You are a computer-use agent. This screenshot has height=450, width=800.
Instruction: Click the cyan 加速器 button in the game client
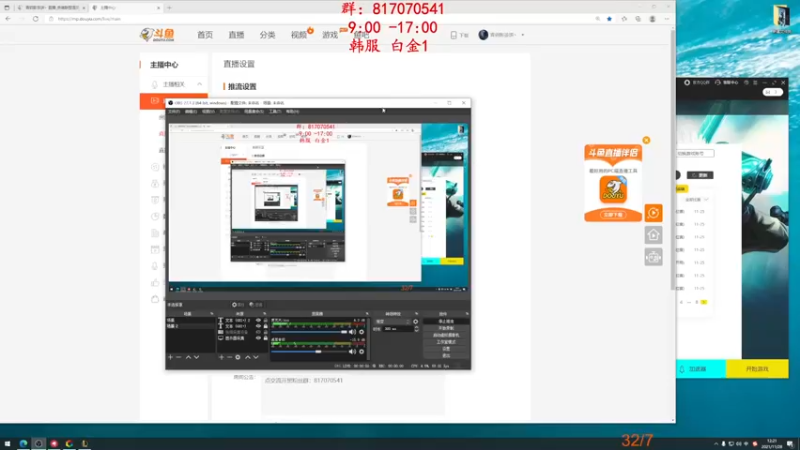click(x=701, y=369)
